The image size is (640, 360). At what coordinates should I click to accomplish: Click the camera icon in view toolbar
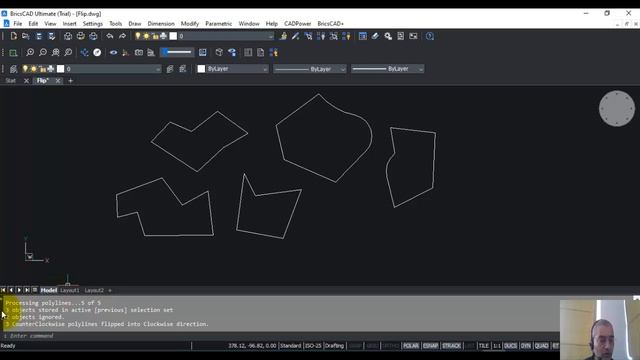(x=139, y=52)
